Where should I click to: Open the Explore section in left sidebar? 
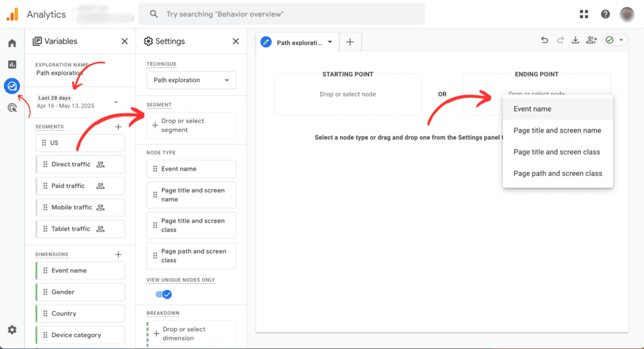point(12,86)
